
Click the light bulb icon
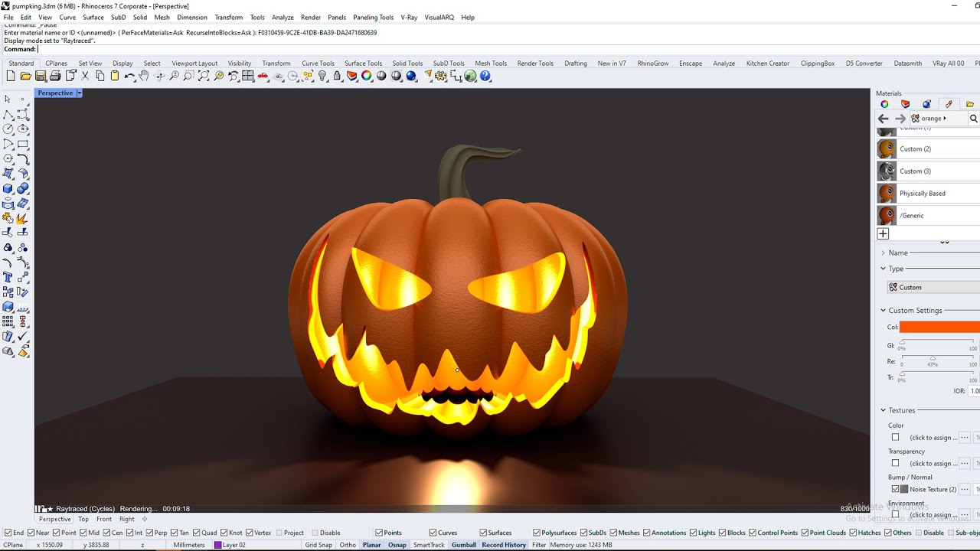[322, 76]
